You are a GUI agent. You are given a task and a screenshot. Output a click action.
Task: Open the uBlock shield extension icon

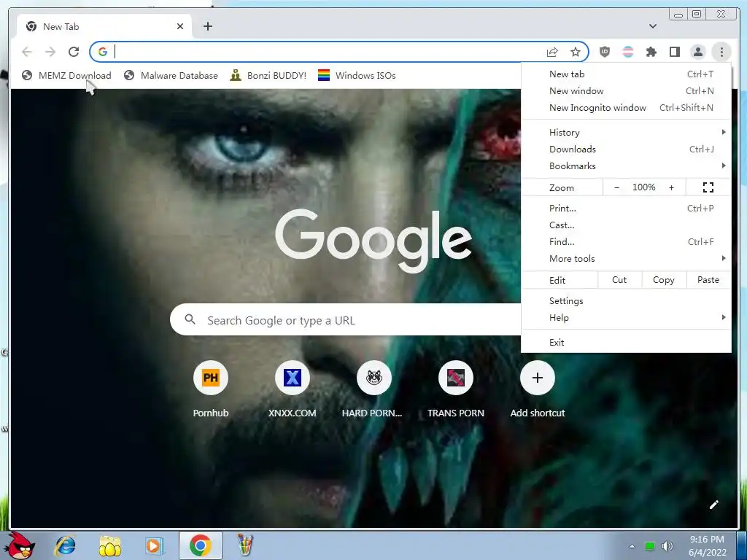[x=605, y=52]
